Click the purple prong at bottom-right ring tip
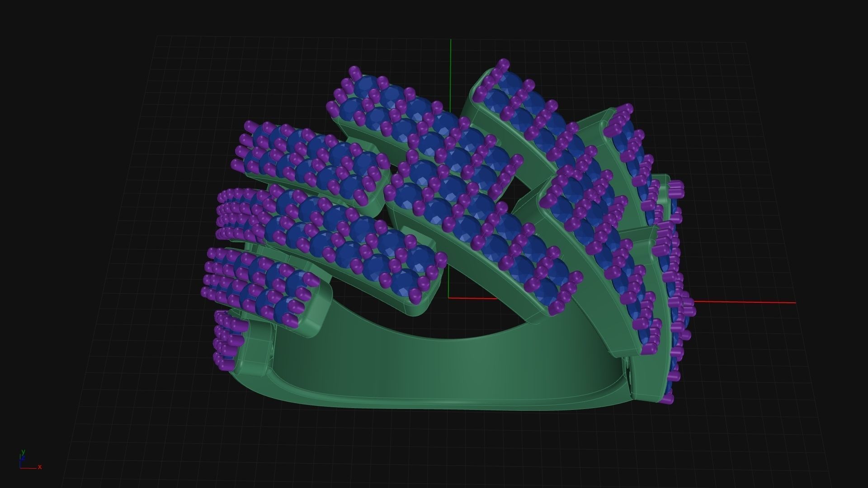The image size is (868, 488). tap(667, 399)
